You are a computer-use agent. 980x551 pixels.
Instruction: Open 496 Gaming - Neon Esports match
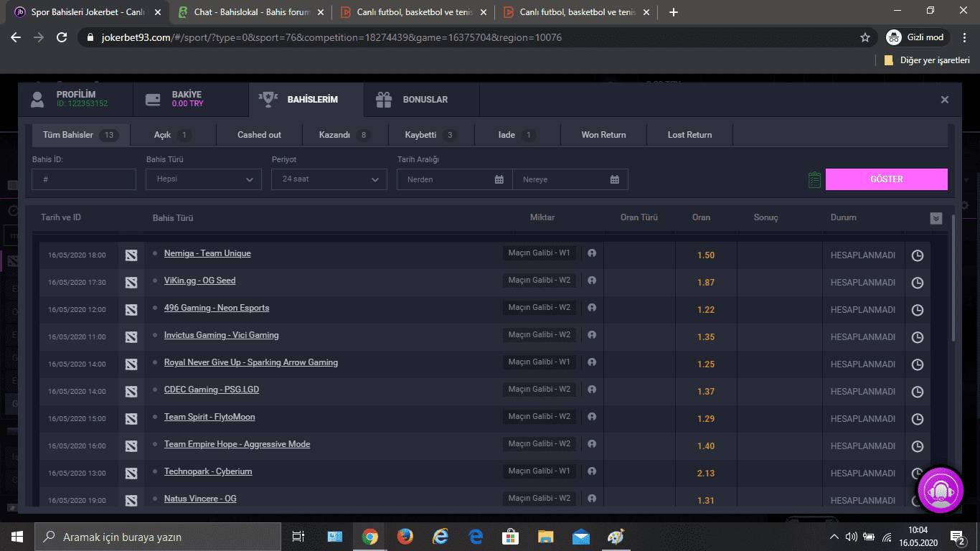[217, 308]
